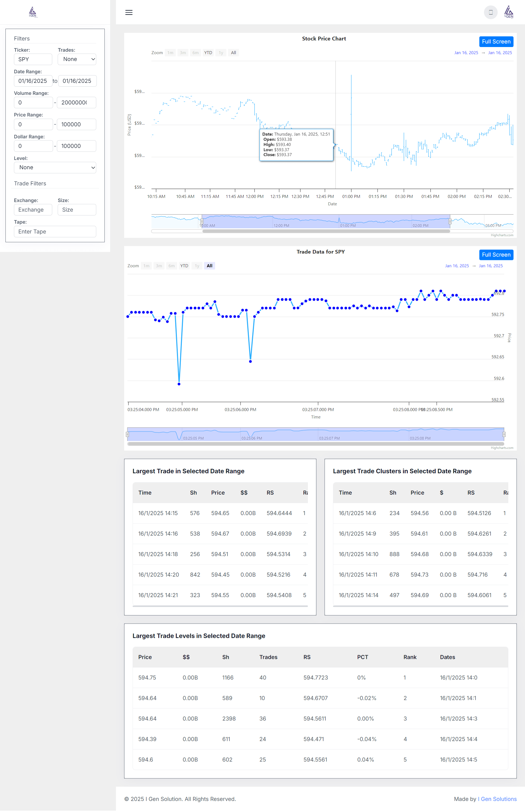525x812 pixels.
Task: Focus the Ticker input field
Action: [x=33, y=59]
